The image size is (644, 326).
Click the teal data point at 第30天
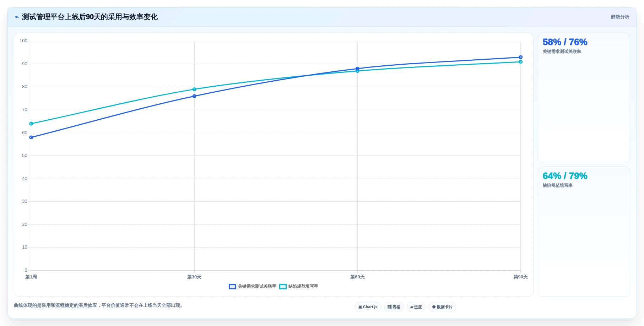pyautogui.click(x=194, y=89)
